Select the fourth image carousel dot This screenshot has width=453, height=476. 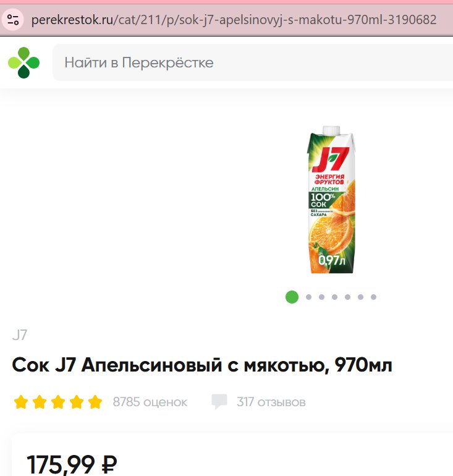[x=335, y=297]
